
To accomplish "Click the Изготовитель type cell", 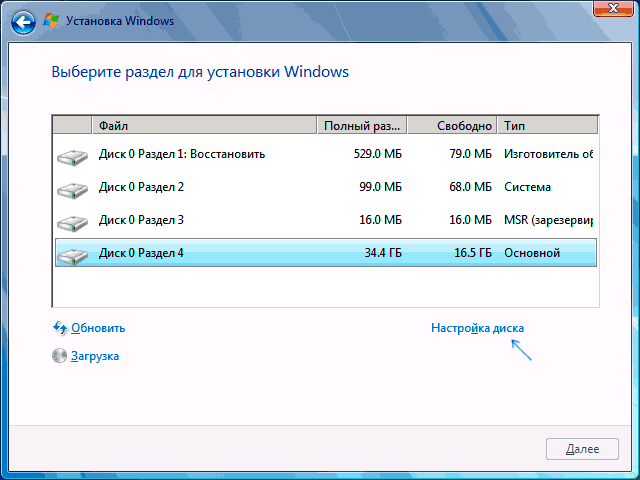I will coord(549,154).
